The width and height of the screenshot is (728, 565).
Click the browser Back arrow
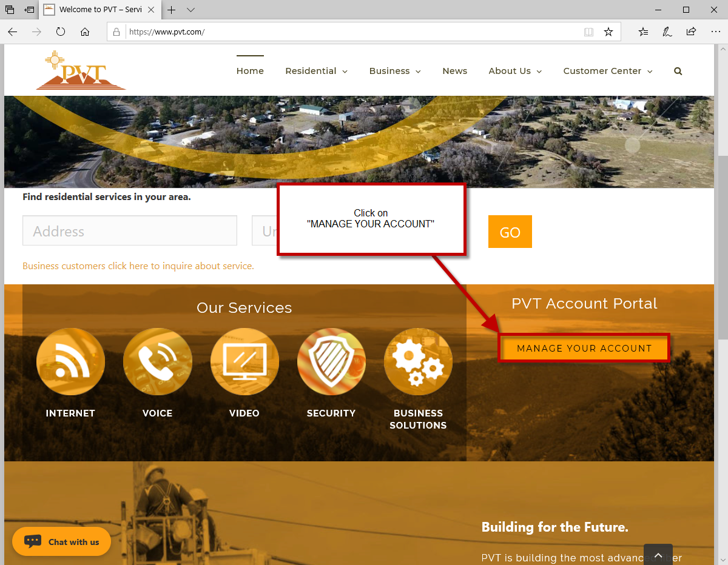(13, 32)
